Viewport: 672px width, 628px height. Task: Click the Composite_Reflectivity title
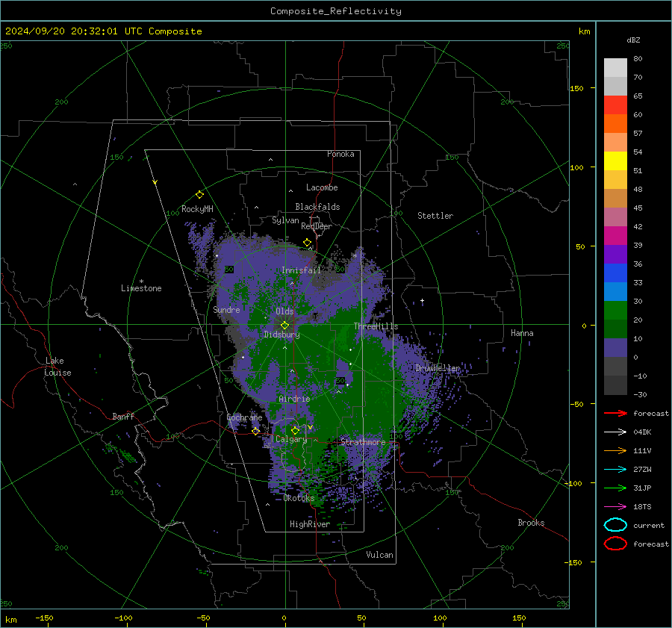point(335,11)
